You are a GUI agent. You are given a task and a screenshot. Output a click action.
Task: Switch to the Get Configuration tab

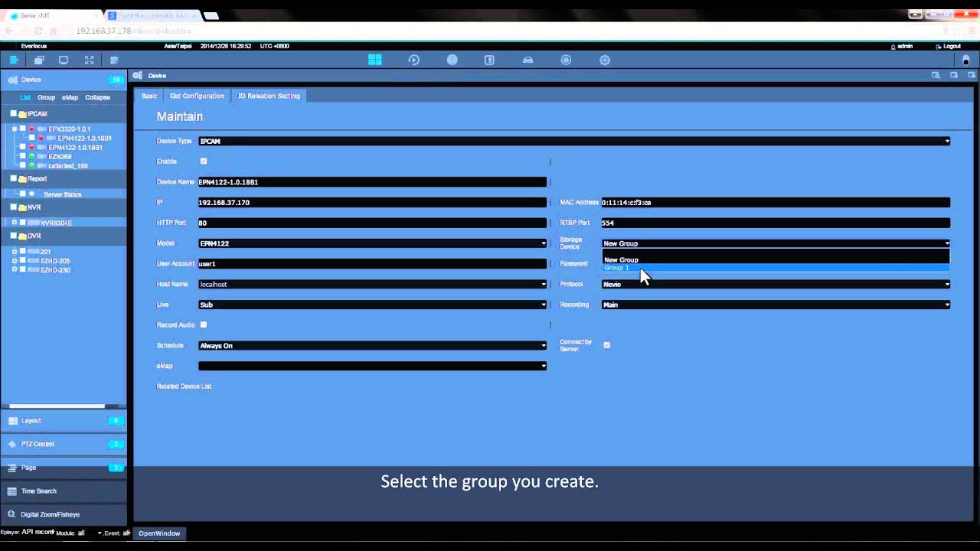(197, 96)
